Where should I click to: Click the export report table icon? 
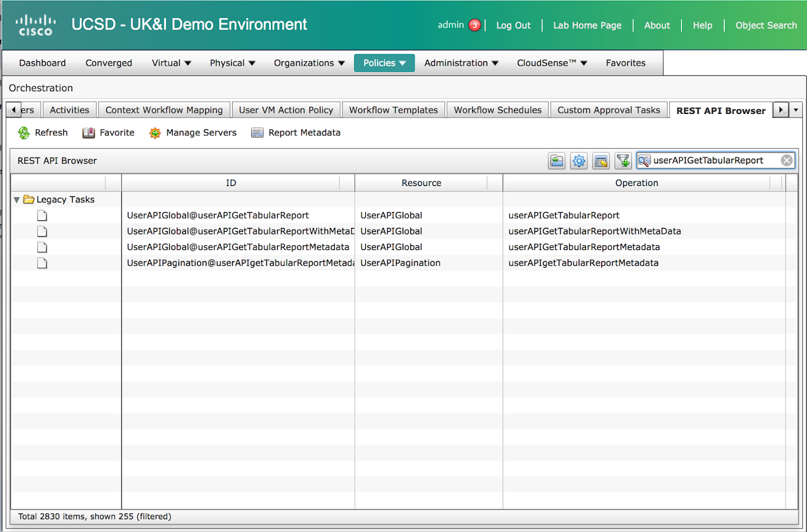pos(601,161)
